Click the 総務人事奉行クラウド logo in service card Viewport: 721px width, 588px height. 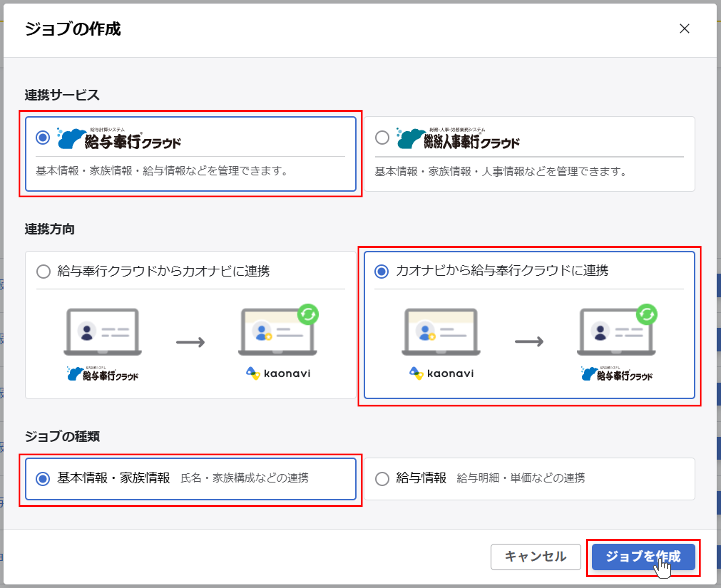click(x=458, y=139)
